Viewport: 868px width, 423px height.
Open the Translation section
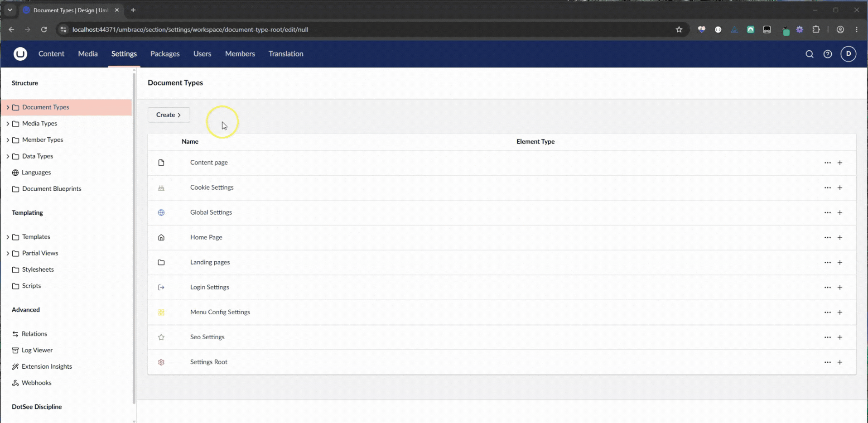286,54
